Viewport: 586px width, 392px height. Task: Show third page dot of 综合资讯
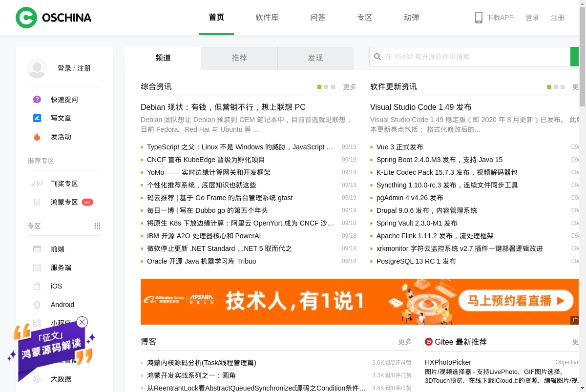pos(333,87)
